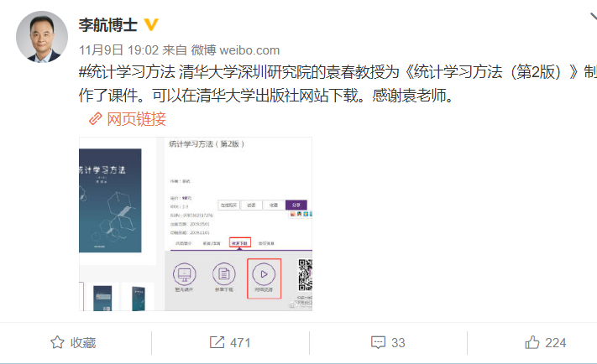Click the red-boxed tab in the embedded screenshot
597x364 pixels.
point(240,242)
